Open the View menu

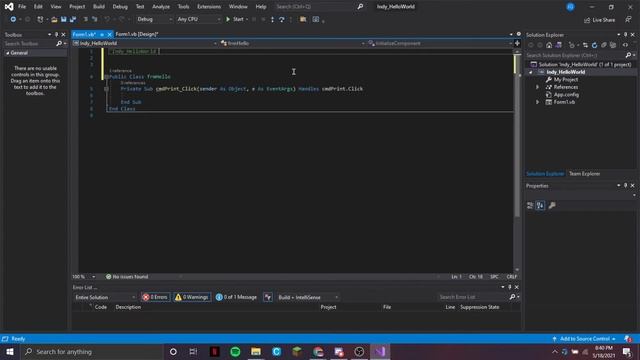point(56,7)
